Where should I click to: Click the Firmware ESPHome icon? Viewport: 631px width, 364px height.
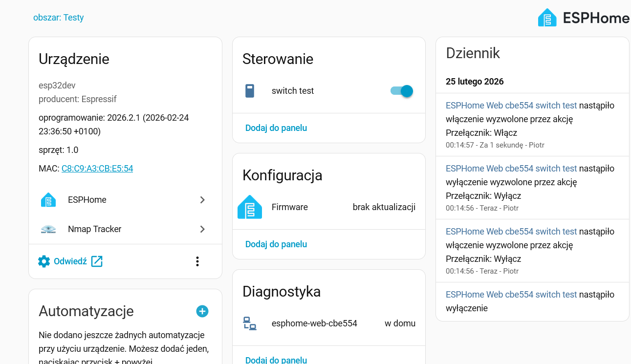point(250,207)
